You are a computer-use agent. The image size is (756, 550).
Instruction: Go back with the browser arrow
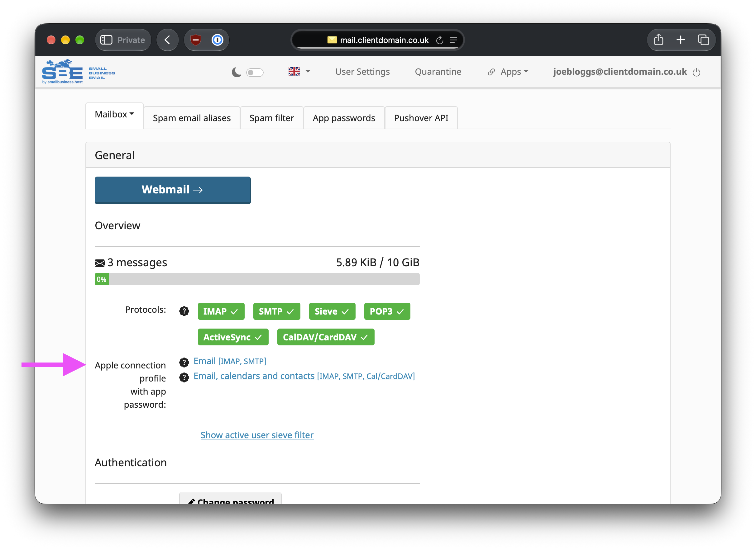(168, 40)
